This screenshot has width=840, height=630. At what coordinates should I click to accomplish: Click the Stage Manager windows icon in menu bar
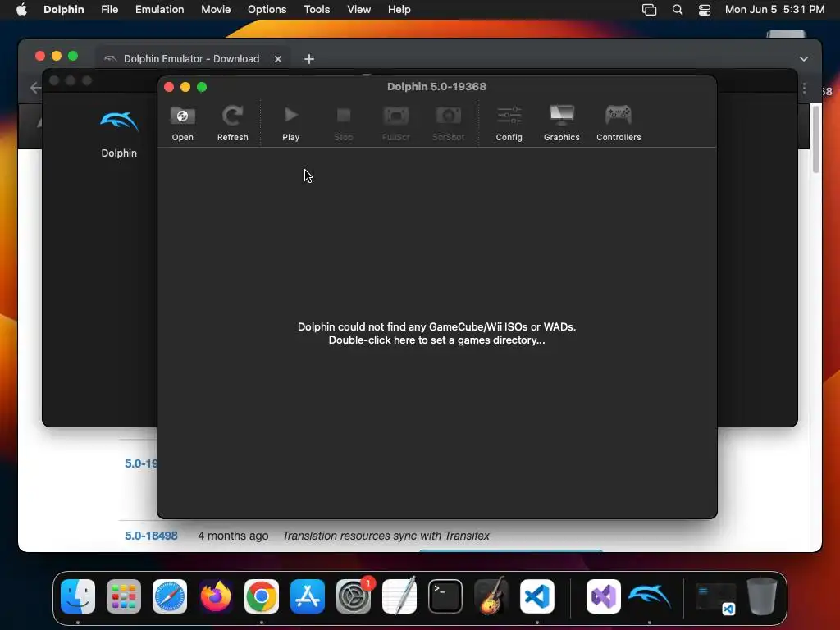(650, 10)
